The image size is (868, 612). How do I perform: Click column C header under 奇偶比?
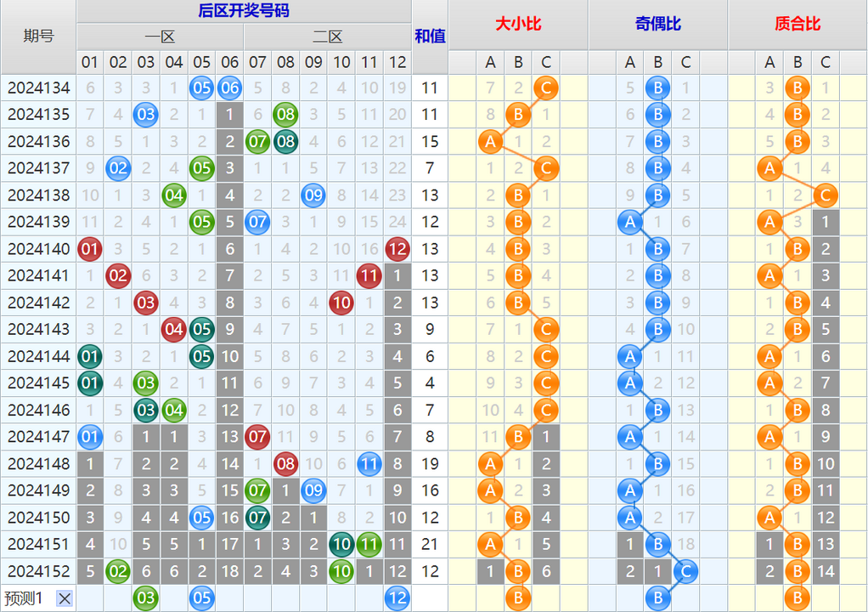tap(686, 63)
